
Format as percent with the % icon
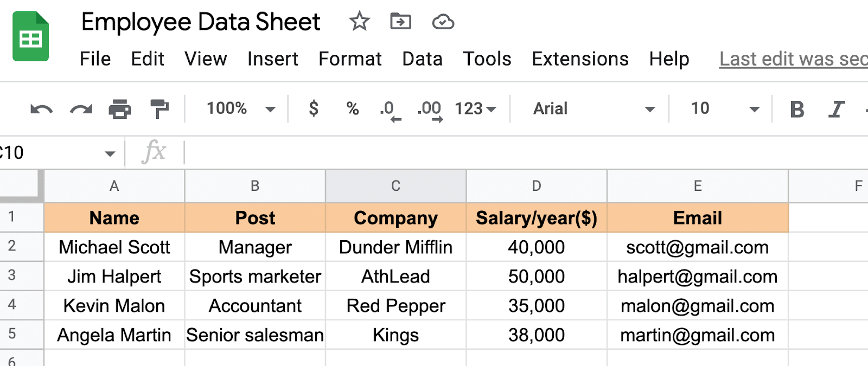pyautogui.click(x=353, y=108)
